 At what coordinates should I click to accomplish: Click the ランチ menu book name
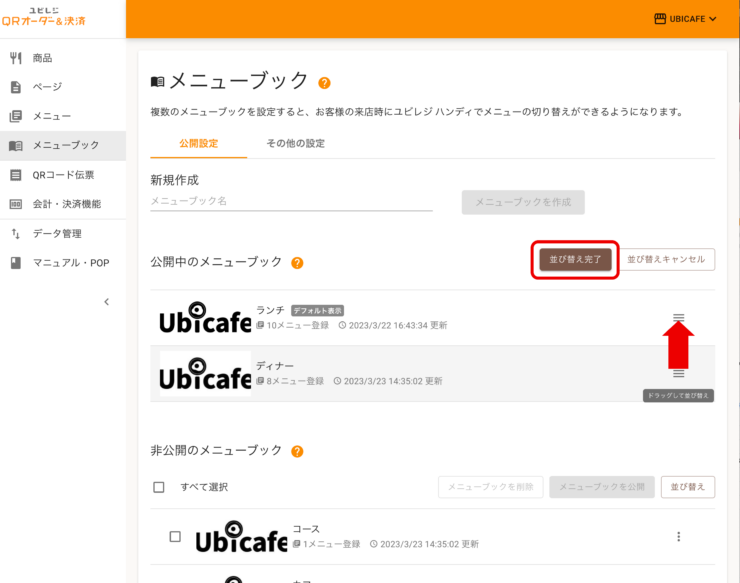tap(270, 310)
